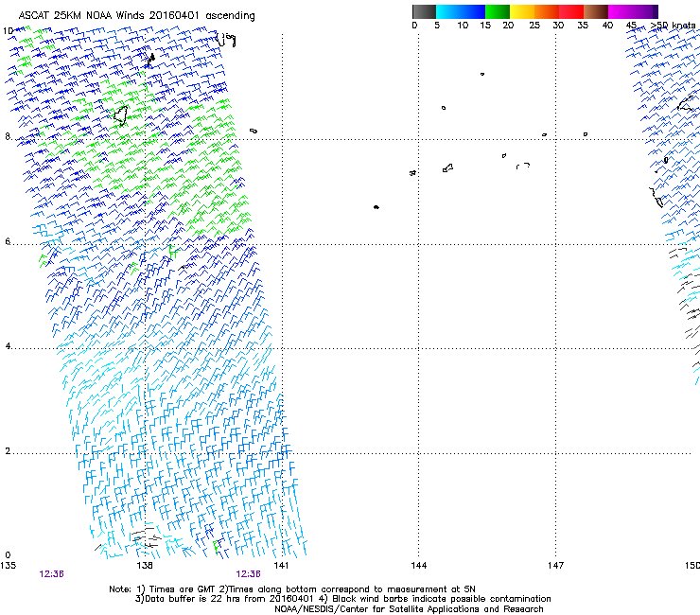Click the '5' label under the color scale
The height and width of the screenshot is (615, 700).
pyautogui.click(x=437, y=26)
